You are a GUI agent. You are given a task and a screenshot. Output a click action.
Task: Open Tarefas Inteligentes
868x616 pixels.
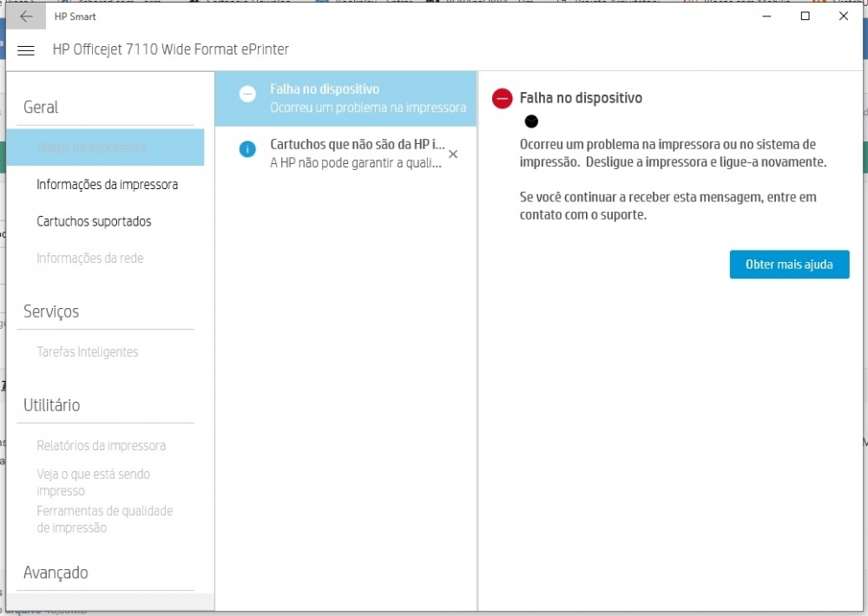tap(88, 351)
